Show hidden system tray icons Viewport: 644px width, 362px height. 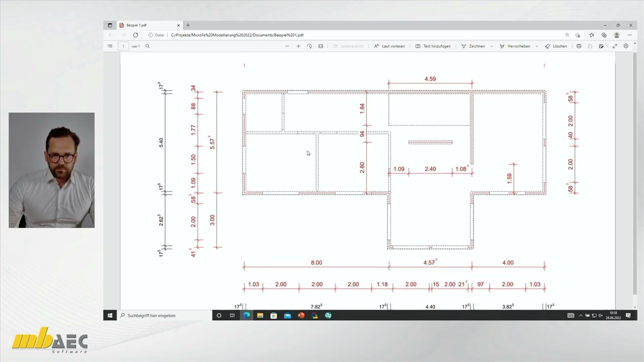point(581,315)
